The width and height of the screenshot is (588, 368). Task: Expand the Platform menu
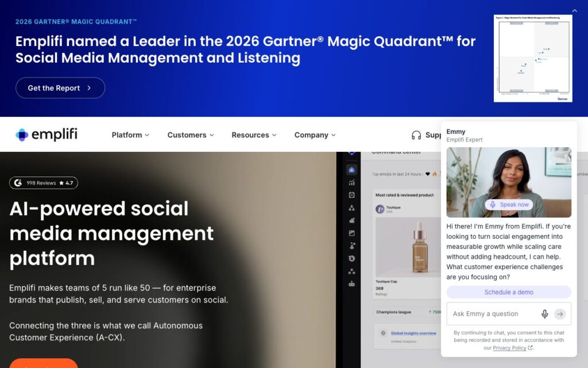point(130,135)
